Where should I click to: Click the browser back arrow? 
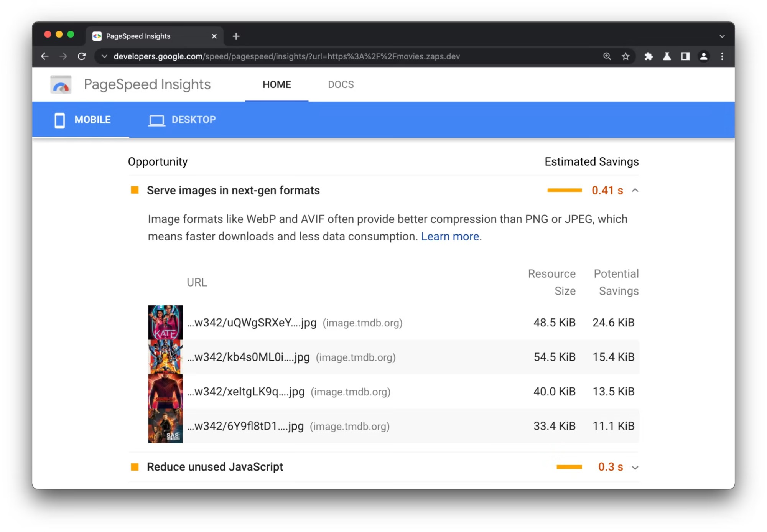(x=45, y=56)
